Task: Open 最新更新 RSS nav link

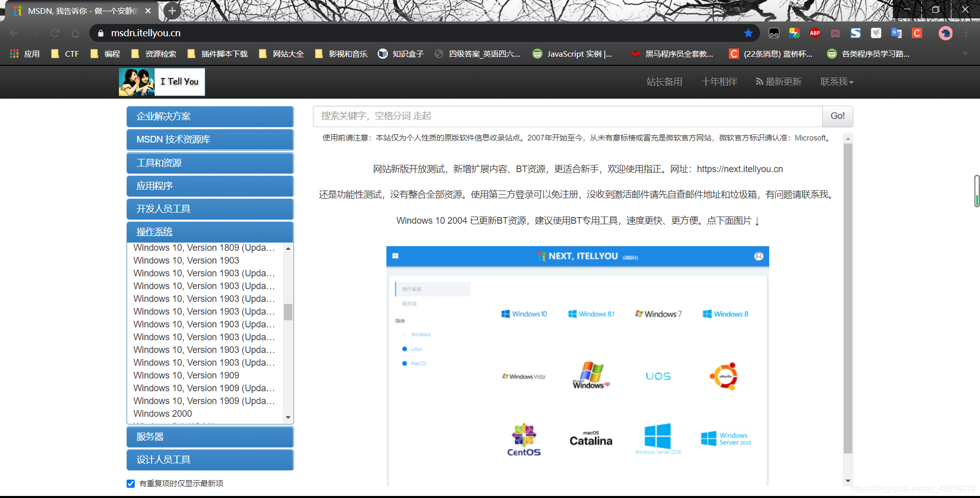Action: pos(779,82)
